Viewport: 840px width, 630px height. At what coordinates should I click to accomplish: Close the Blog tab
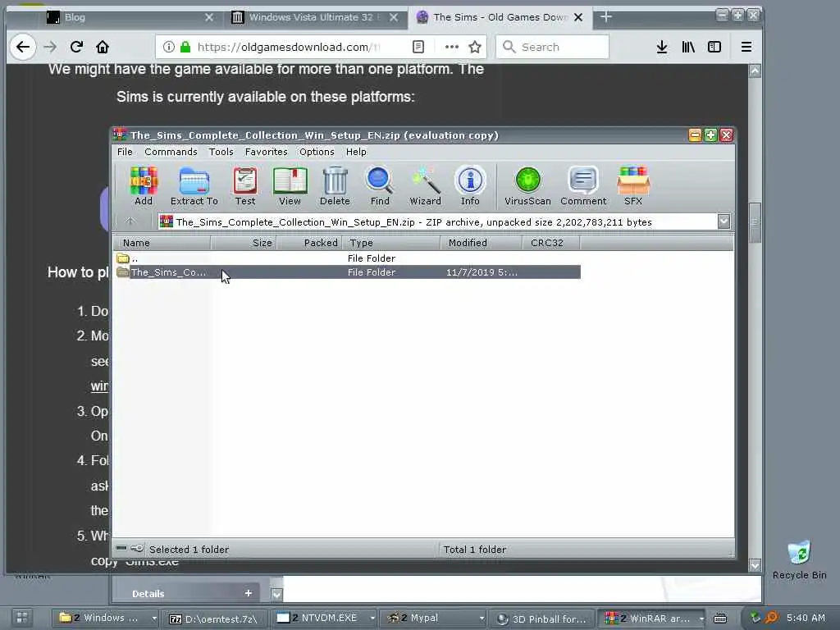click(x=209, y=17)
